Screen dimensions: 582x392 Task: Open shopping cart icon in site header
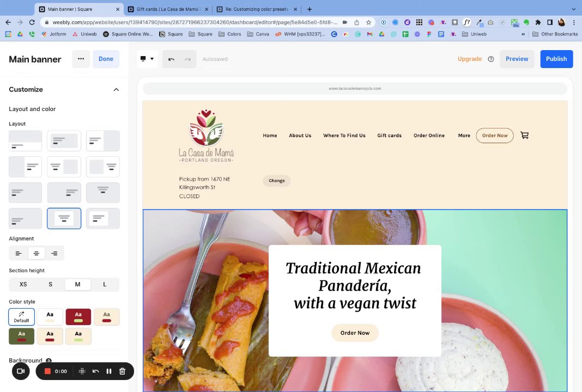524,136
